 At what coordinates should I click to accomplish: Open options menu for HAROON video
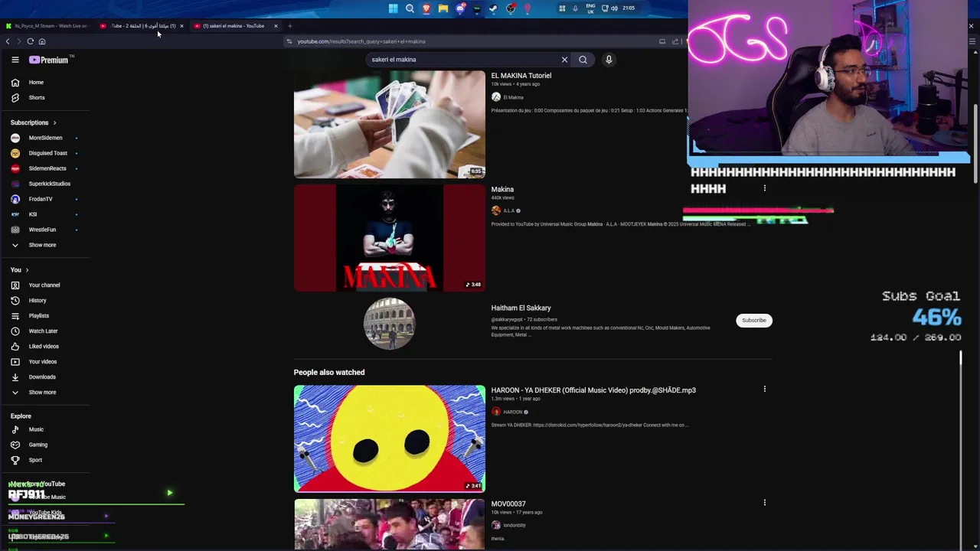point(764,389)
